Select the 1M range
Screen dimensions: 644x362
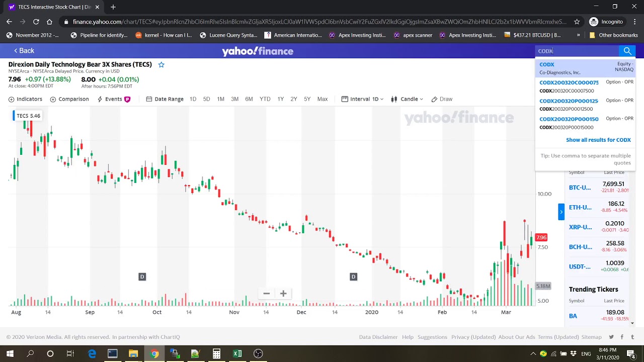[x=220, y=99]
